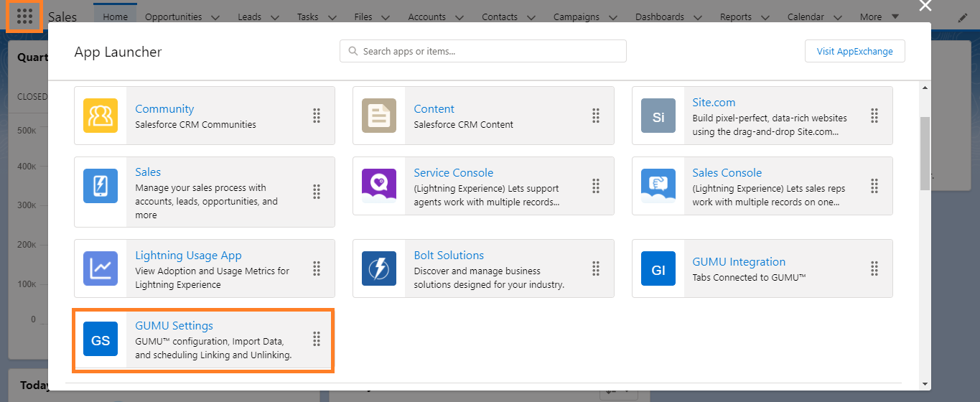Open the GUMU Integration app link

click(739, 262)
